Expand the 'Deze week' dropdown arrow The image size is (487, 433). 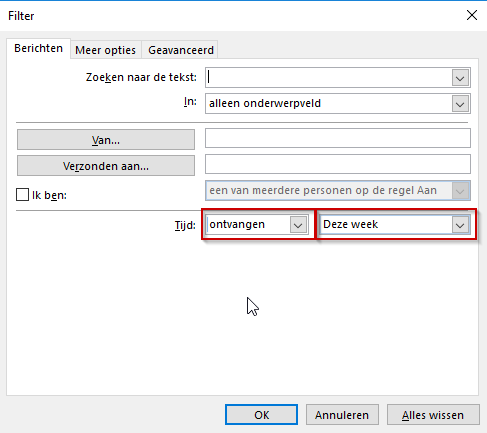click(460, 225)
